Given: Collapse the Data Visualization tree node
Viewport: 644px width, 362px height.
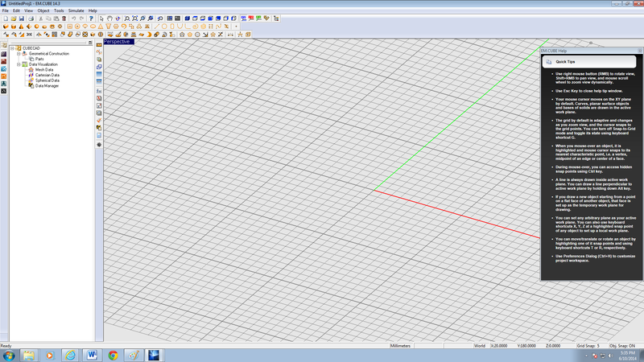Looking at the screenshot, I should [x=19, y=64].
